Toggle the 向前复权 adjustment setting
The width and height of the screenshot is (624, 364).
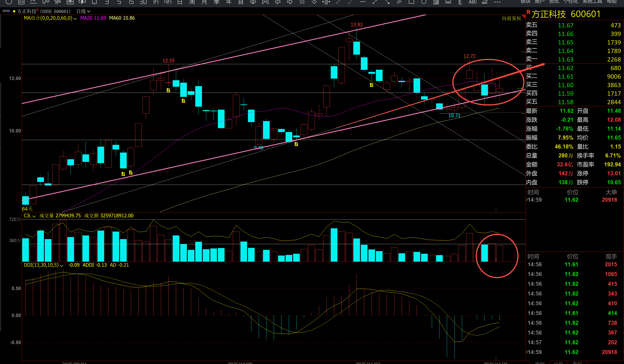click(511, 18)
